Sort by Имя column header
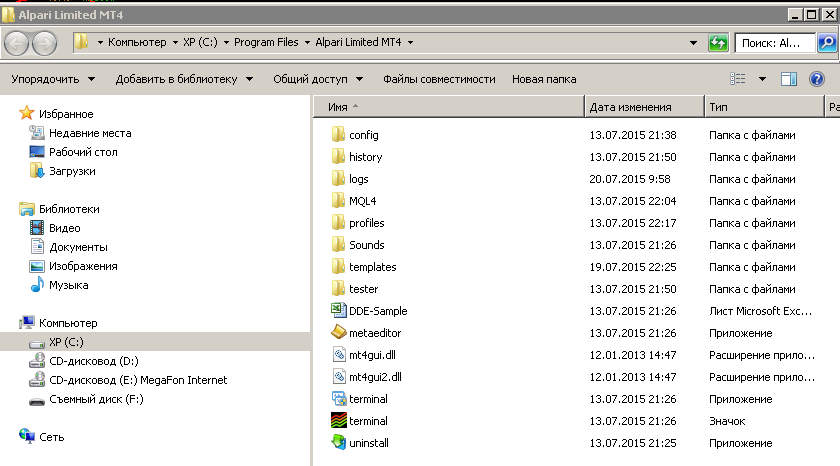Viewport: 840px width, 466px height. coord(449,107)
